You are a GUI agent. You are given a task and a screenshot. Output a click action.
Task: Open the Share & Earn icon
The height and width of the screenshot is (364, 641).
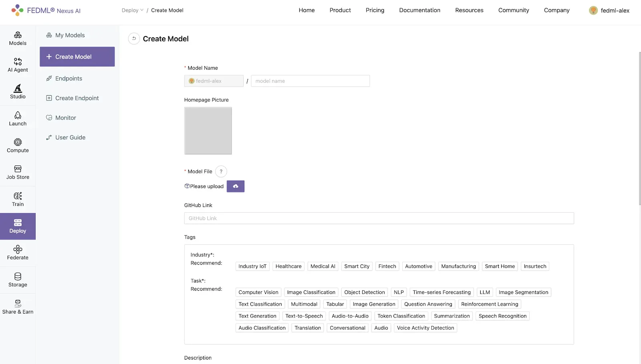point(18,304)
